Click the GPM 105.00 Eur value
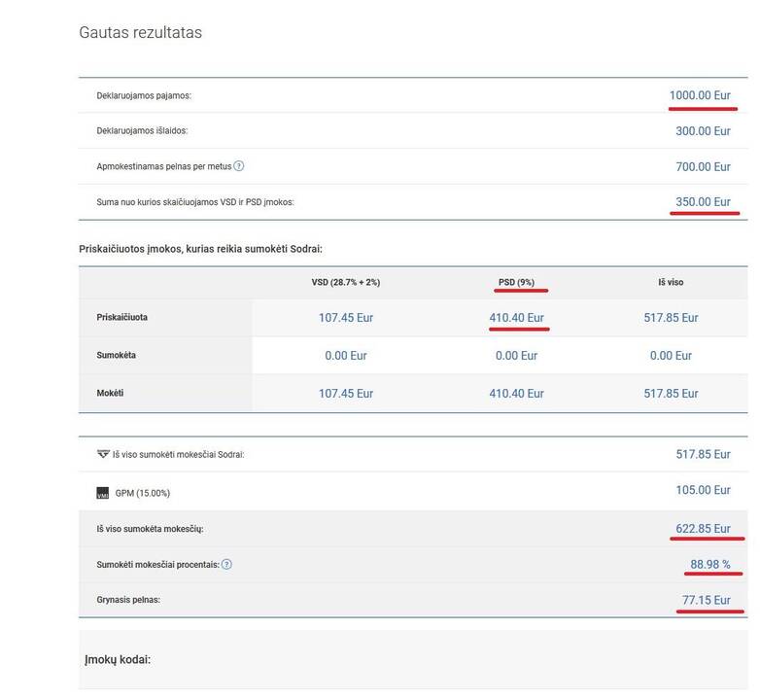760x700 pixels. point(703,490)
